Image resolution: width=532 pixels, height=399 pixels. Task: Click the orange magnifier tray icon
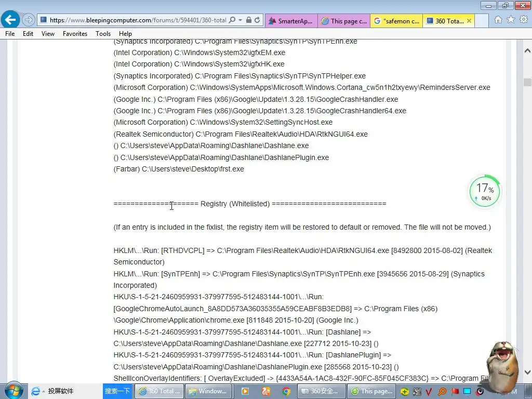coord(442,392)
